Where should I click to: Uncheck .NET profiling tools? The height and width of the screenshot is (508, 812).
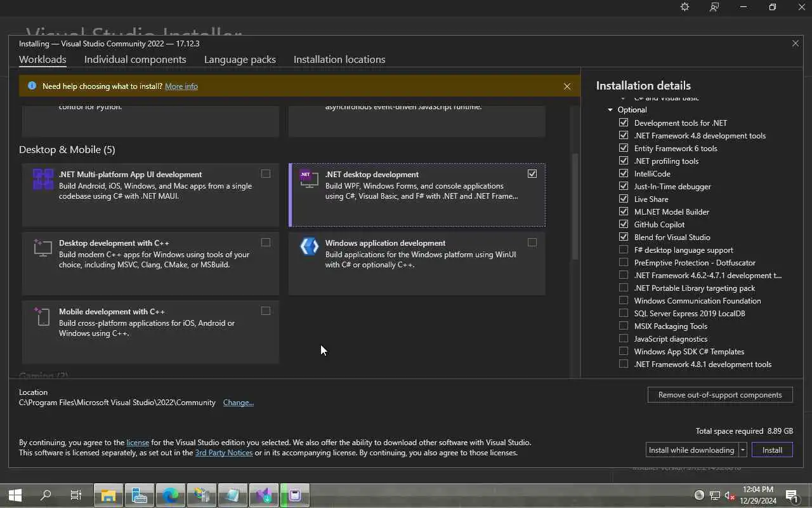point(624,161)
